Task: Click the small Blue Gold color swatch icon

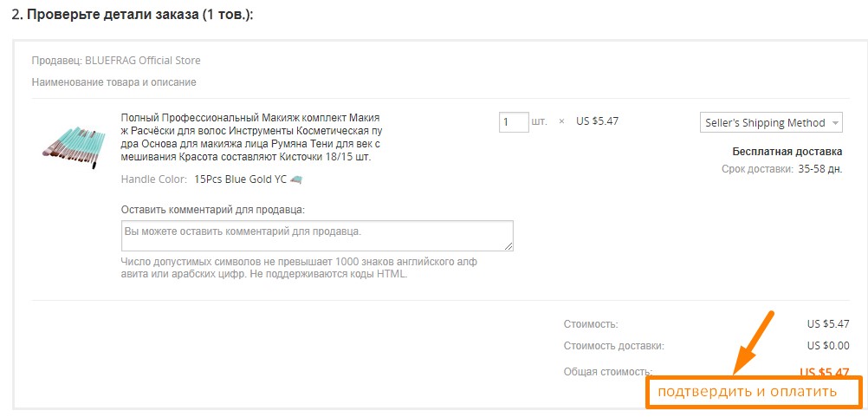Action: click(x=296, y=179)
